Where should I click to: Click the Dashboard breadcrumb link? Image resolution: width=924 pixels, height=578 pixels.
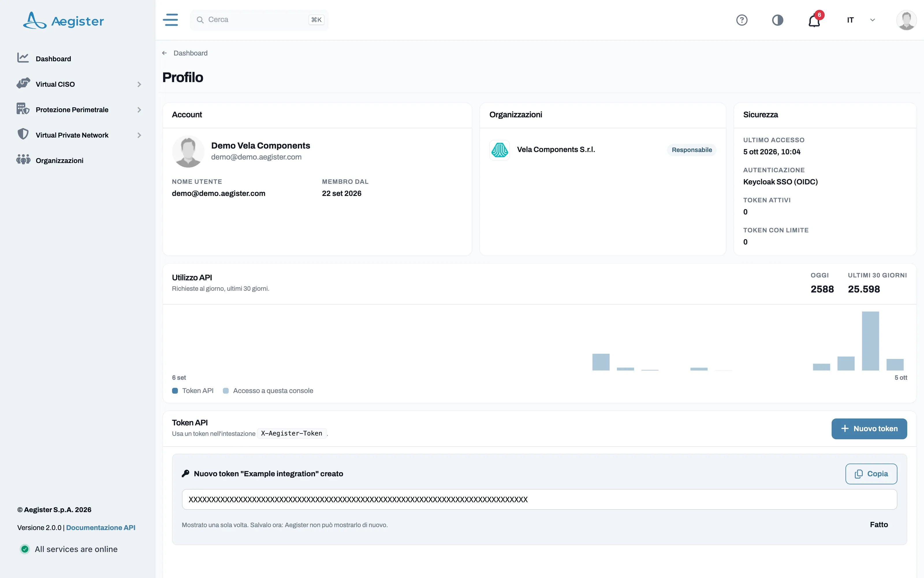(x=191, y=53)
